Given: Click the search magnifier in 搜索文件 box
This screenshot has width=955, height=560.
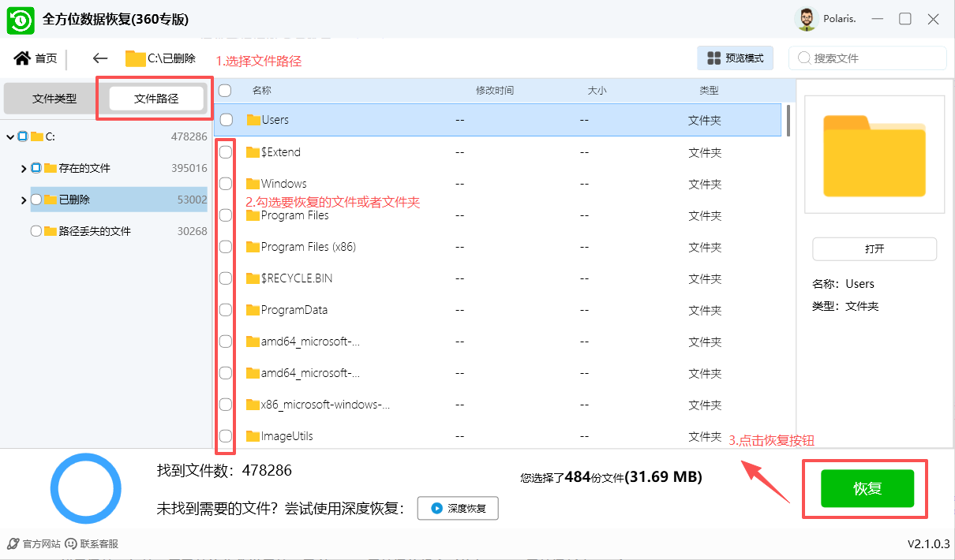Looking at the screenshot, I should pyautogui.click(x=803, y=58).
